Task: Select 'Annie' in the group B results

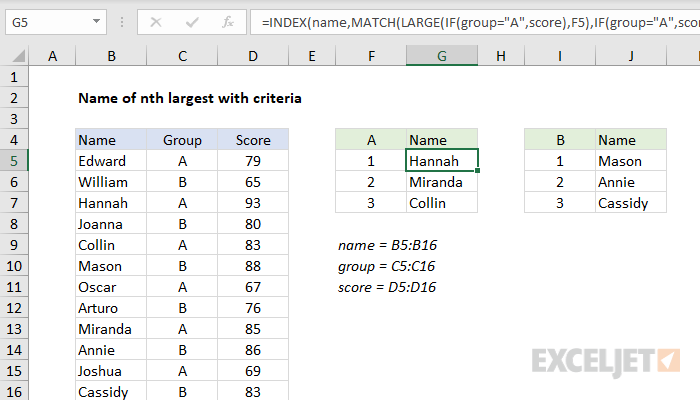Action: pos(631,182)
